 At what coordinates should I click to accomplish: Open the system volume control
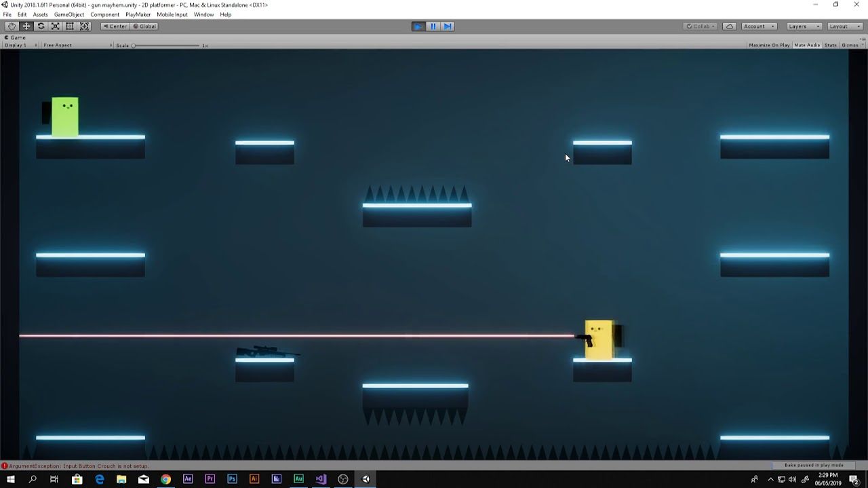tap(792, 480)
